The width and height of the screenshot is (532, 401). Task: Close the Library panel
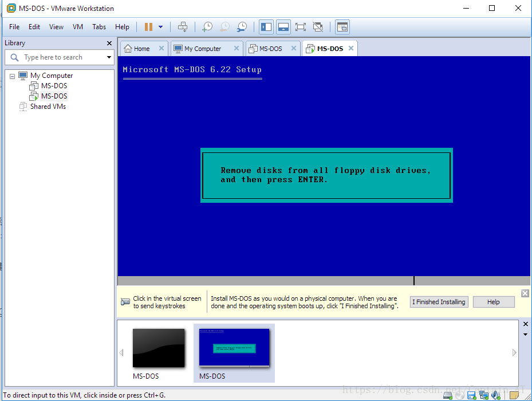109,43
